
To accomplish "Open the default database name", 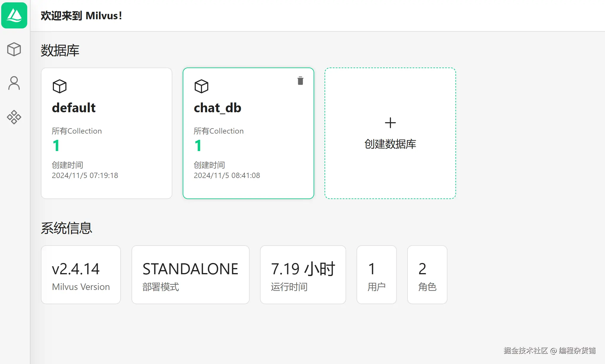I will tap(74, 108).
